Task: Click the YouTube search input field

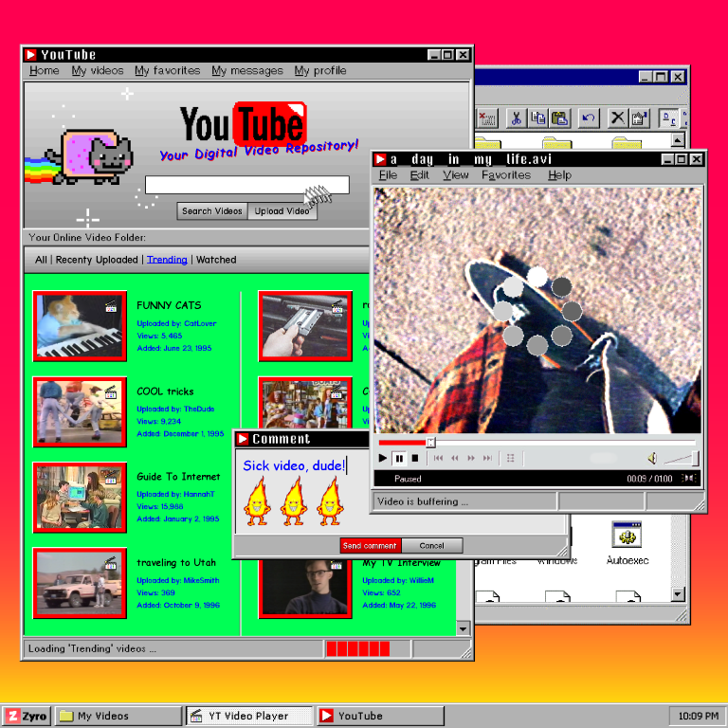Action: click(247, 185)
